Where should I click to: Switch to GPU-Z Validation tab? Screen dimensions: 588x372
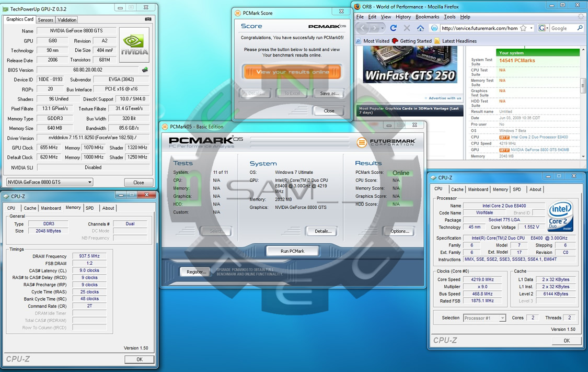click(x=67, y=19)
